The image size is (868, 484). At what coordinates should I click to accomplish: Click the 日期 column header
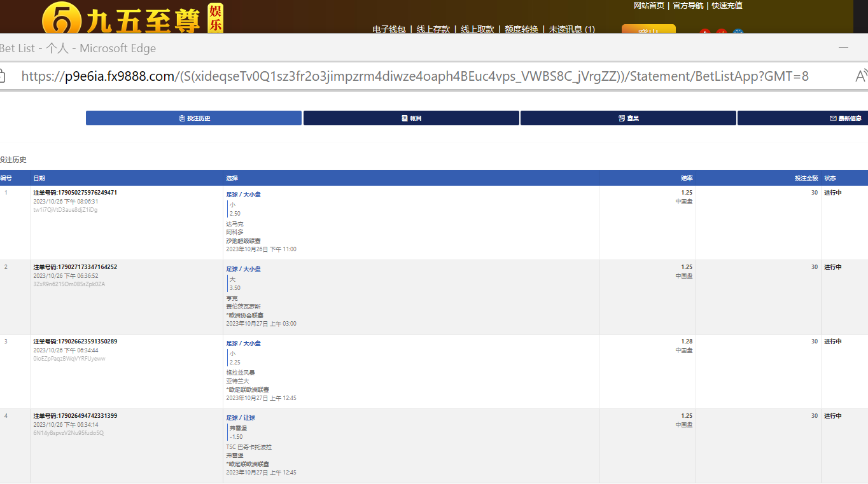coord(39,178)
